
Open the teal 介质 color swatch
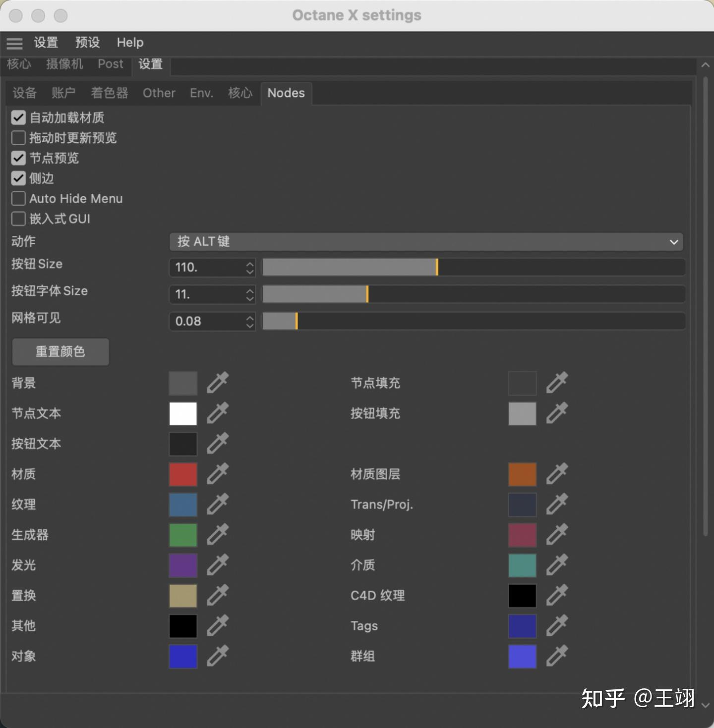coord(522,565)
